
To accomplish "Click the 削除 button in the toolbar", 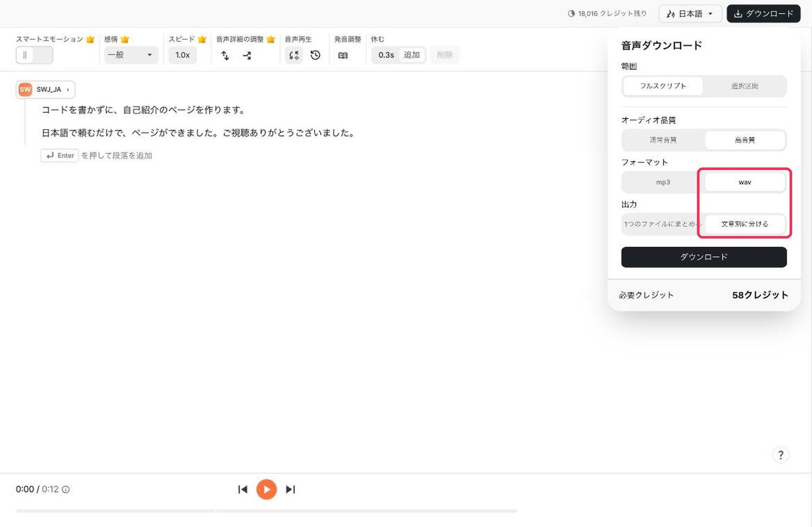I will [x=445, y=55].
